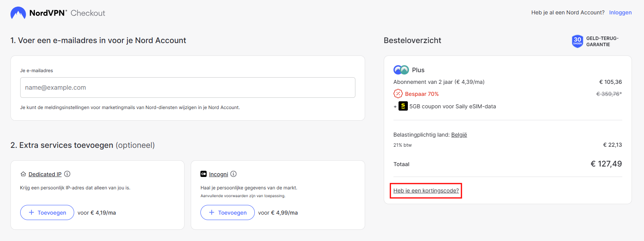Click the NordVPN mountain logo
The height and width of the screenshot is (241, 644).
[x=18, y=13]
